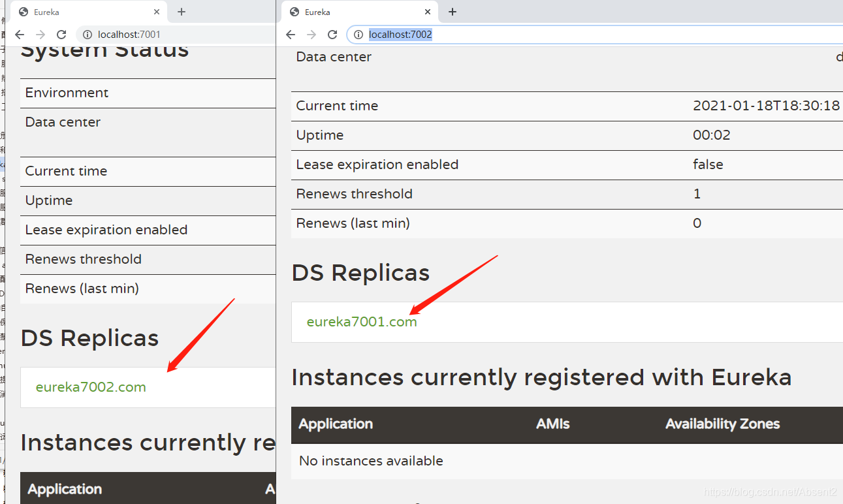Open the eureka7001.com replica link
Image resolution: width=843 pixels, height=504 pixels.
362,322
